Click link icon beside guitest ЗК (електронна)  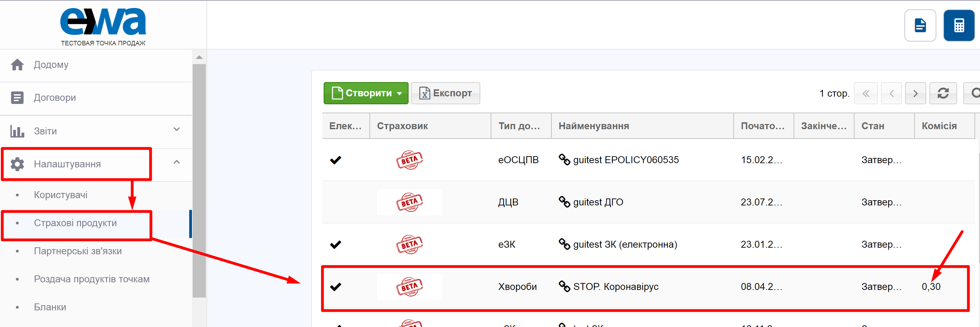pos(564,244)
